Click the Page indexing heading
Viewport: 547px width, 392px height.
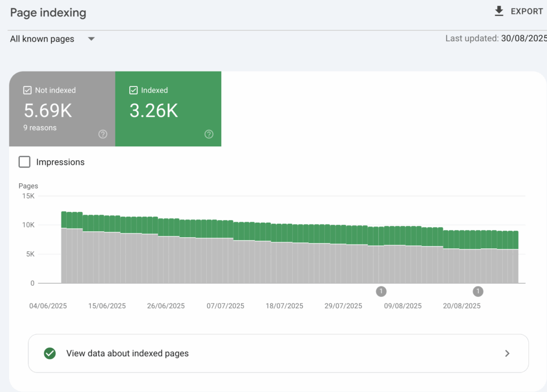tap(48, 13)
